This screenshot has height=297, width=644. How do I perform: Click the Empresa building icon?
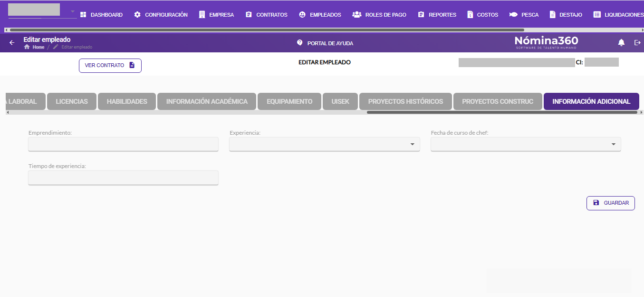click(202, 15)
